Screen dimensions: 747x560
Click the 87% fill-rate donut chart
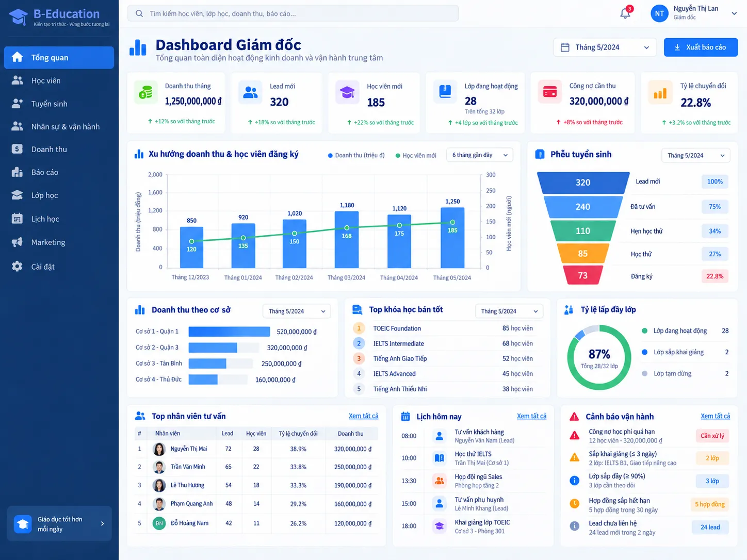tap(599, 357)
